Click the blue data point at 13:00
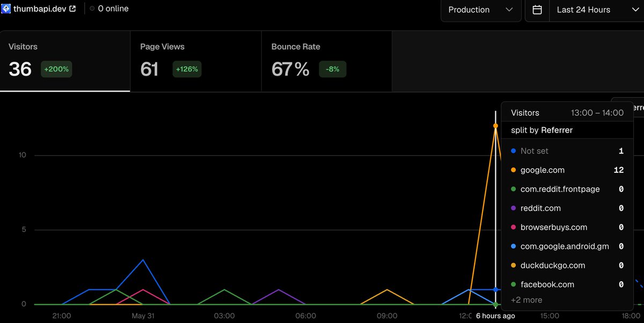644x323 pixels. click(x=495, y=290)
